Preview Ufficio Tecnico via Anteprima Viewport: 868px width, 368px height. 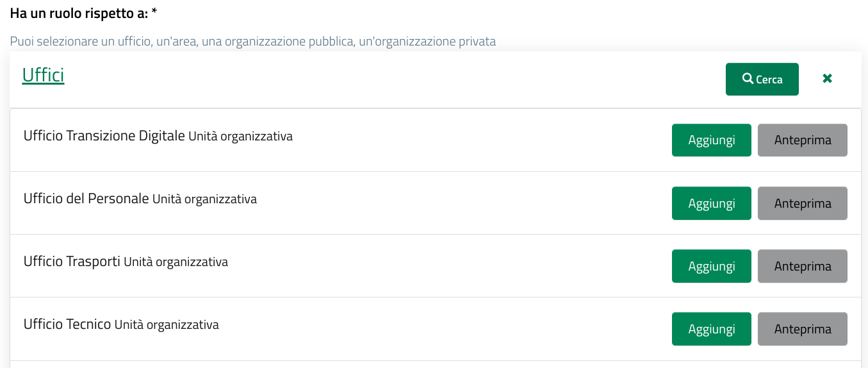click(x=803, y=329)
